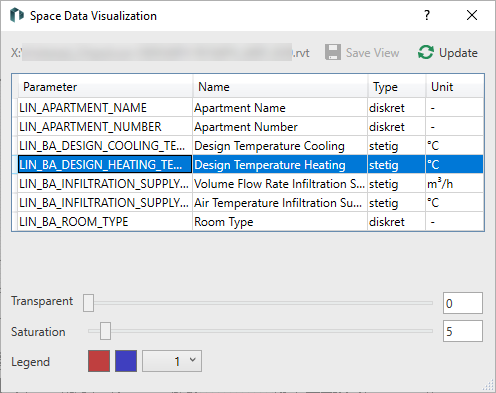Select the LIN_BA_DESIGN_HEATING_TE... parameter cell

(105, 165)
